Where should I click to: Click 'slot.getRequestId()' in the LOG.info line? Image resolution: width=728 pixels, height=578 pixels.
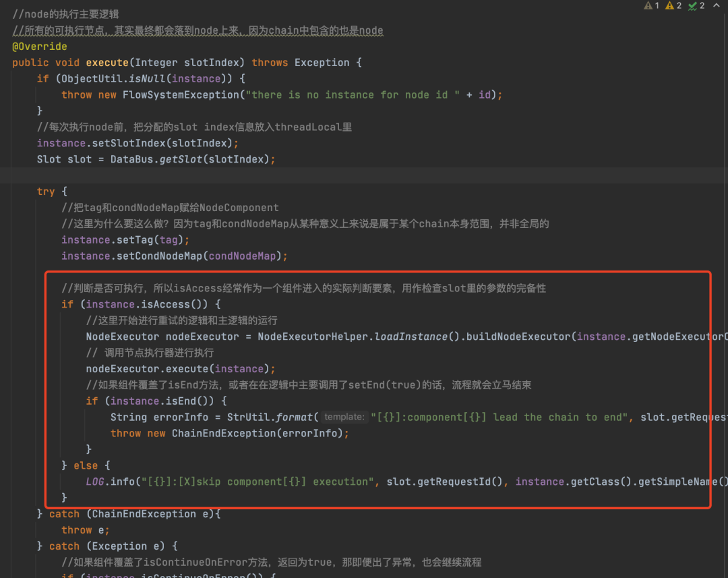point(445,482)
